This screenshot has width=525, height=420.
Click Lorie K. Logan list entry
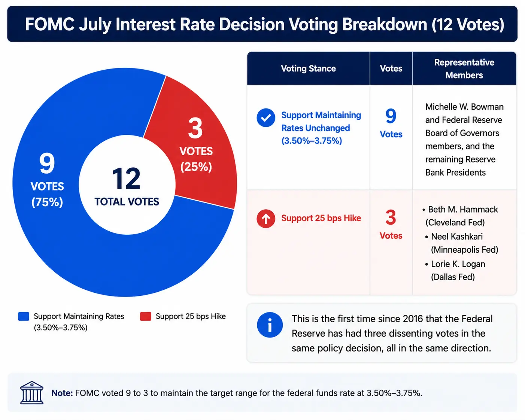(455, 270)
